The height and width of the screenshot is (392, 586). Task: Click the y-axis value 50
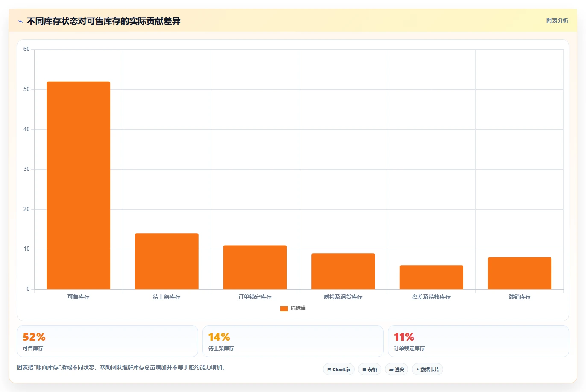pyautogui.click(x=26, y=89)
